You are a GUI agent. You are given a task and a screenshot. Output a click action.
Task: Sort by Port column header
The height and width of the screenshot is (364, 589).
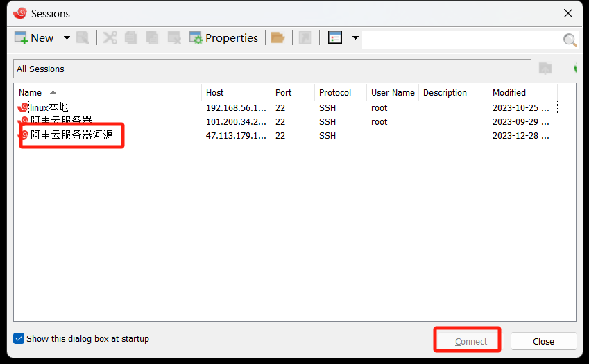[293, 92]
